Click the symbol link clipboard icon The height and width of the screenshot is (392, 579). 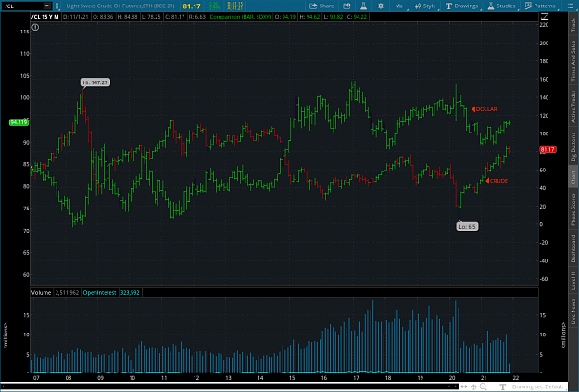pos(57,6)
